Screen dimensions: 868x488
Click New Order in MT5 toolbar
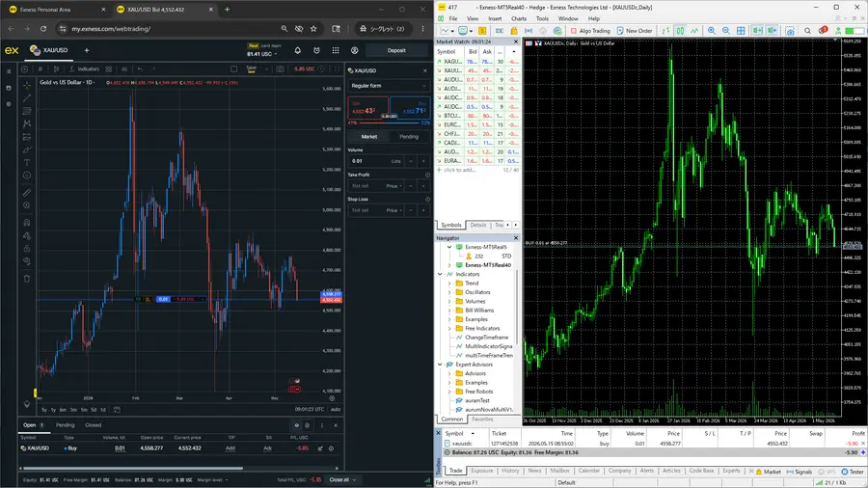coord(635,31)
